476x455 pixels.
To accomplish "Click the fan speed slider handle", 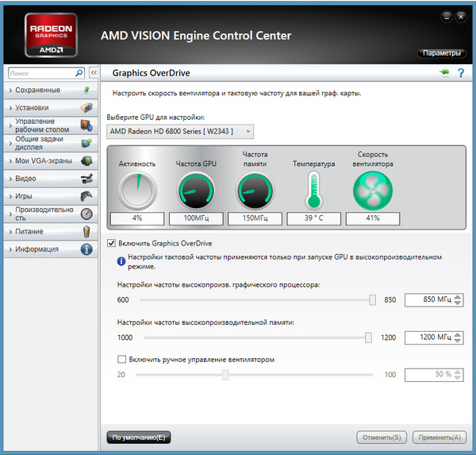I will point(225,375).
